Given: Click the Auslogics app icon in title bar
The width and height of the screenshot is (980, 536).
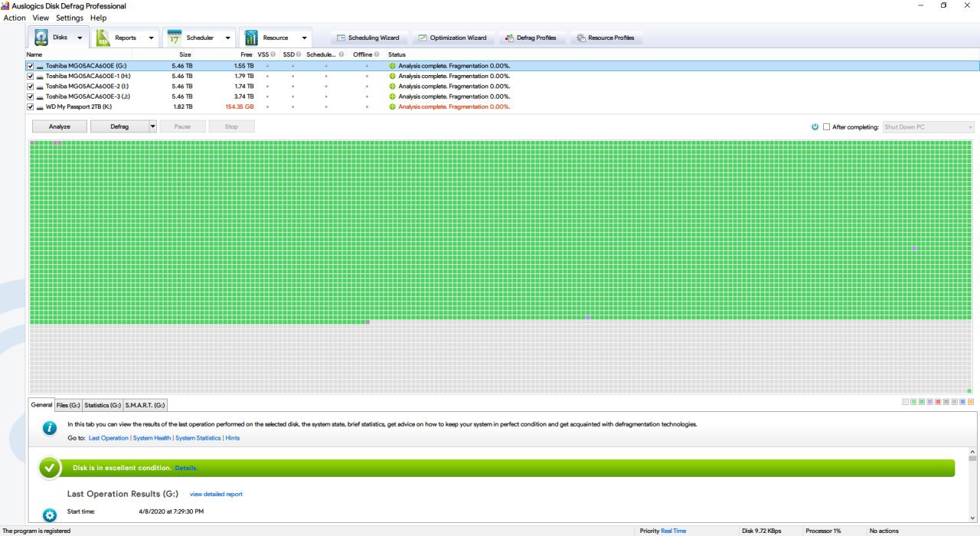Looking at the screenshot, I should [6, 6].
